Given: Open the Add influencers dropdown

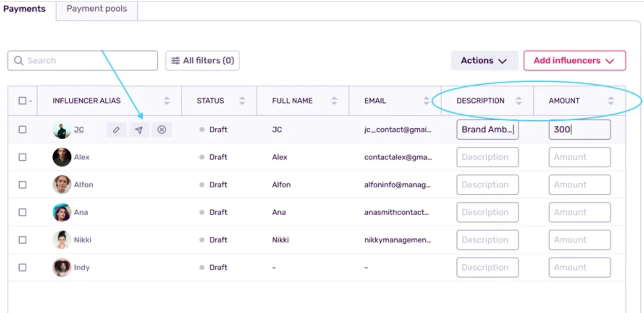Looking at the screenshot, I should [574, 60].
